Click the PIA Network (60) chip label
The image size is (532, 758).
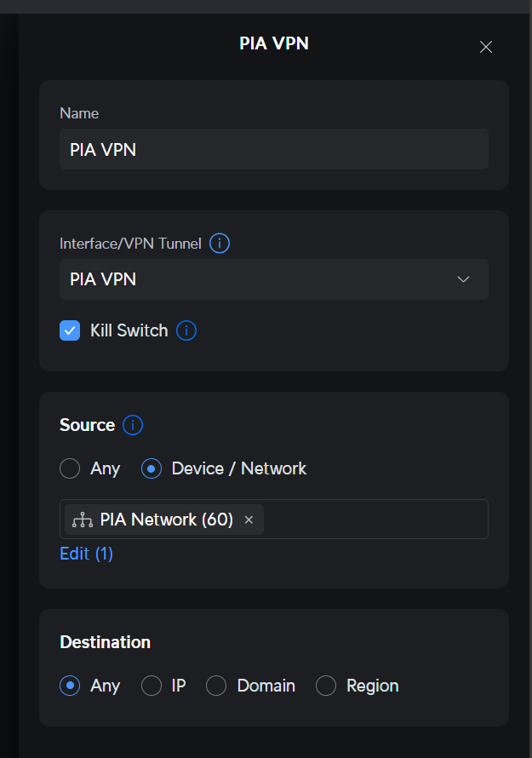point(166,520)
